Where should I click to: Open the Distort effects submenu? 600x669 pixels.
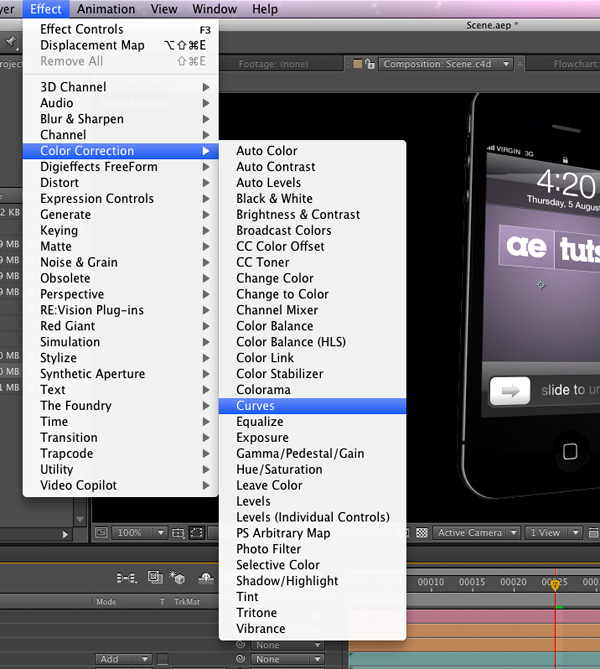point(121,183)
